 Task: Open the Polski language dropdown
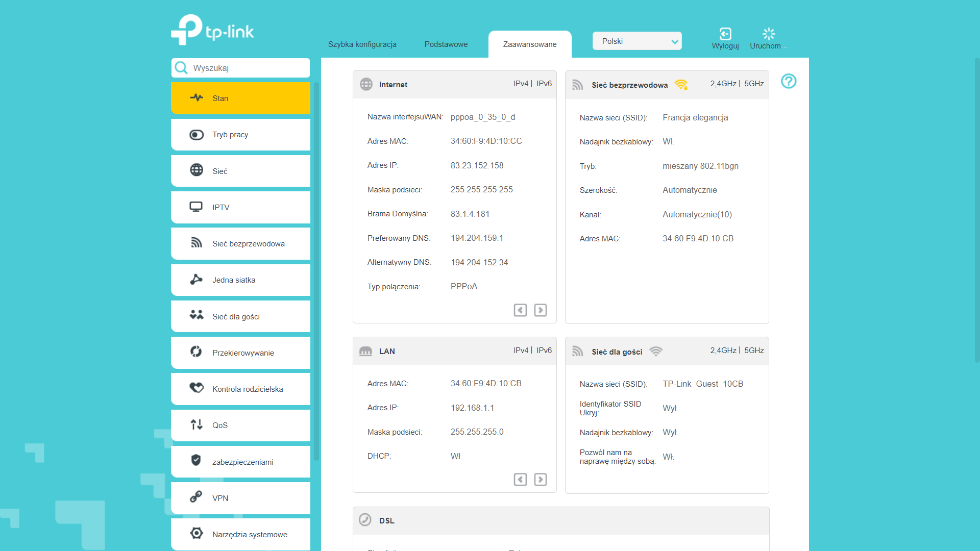pyautogui.click(x=637, y=41)
